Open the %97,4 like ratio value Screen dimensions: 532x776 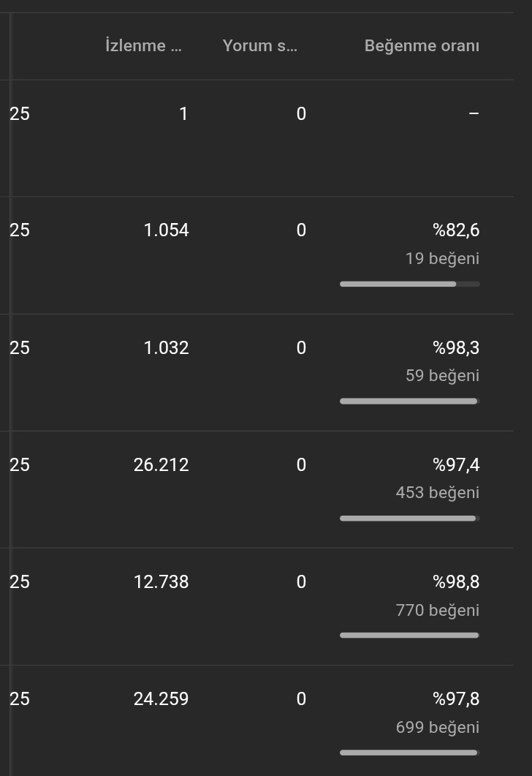(456, 464)
